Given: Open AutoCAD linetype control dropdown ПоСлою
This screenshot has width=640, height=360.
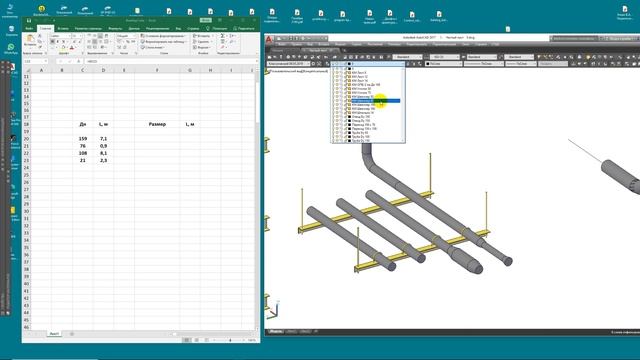Looking at the screenshot, I should tap(484, 64).
